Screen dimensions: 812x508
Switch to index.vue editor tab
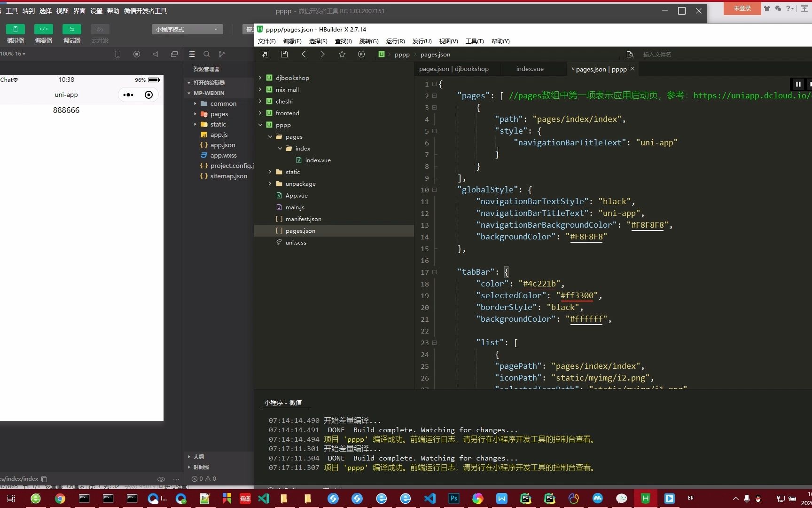click(530, 69)
